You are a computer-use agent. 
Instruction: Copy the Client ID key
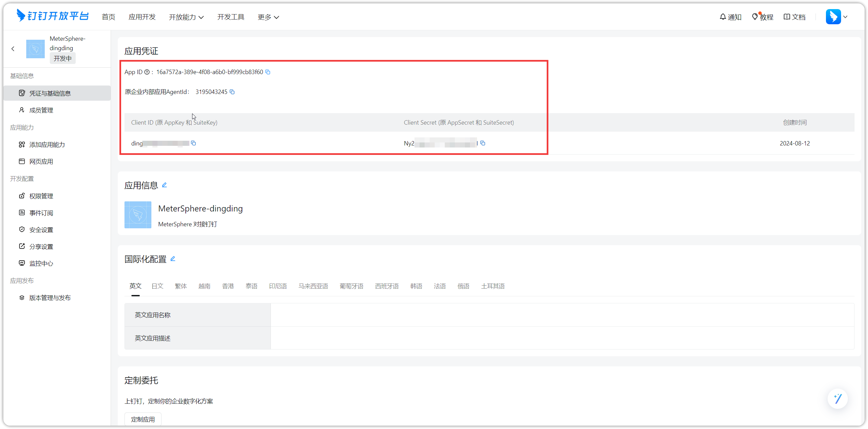click(193, 143)
